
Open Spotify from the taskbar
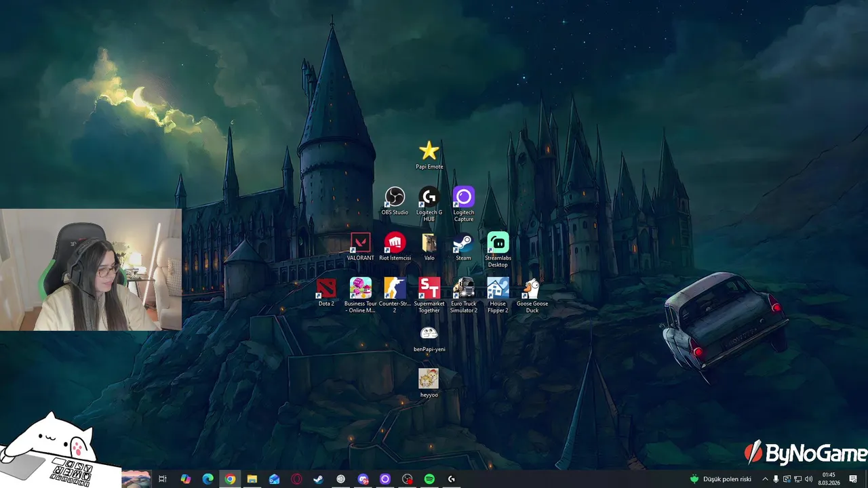(x=429, y=479)
